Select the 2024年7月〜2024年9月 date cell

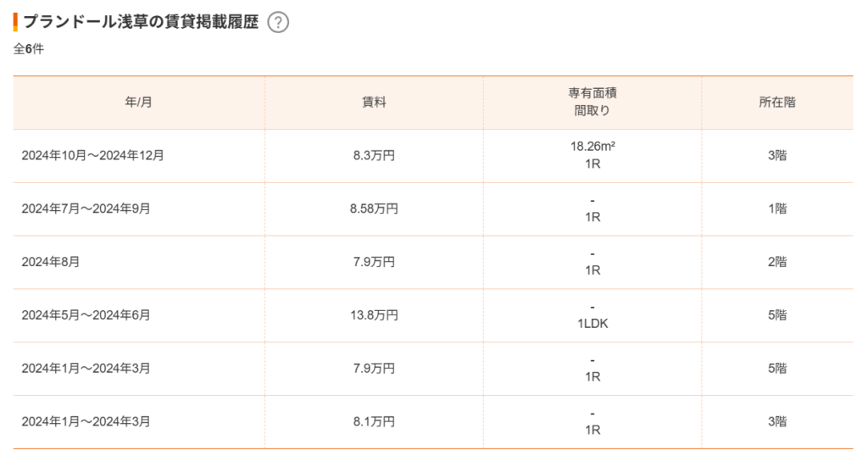[x=86, y=209]
